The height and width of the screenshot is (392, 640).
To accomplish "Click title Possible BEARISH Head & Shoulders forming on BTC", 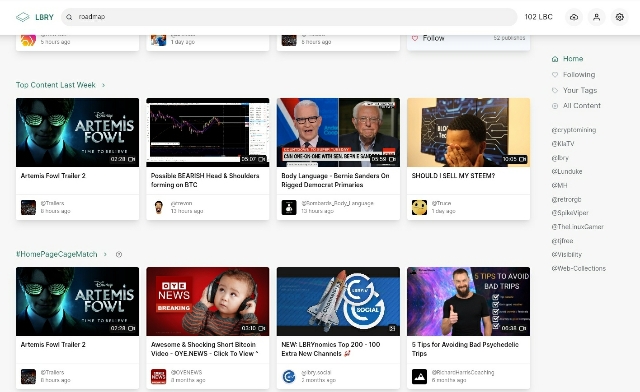I will click(x=205, y=180).
